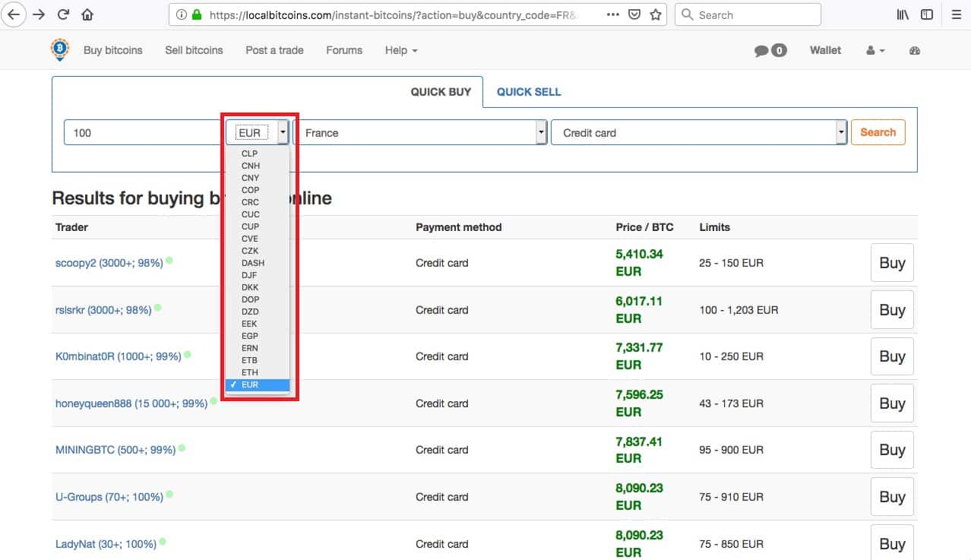Screen dimensions: 971x560
Task: Click Buy for MININGBTC offer
Action: (x=892, y=450)
